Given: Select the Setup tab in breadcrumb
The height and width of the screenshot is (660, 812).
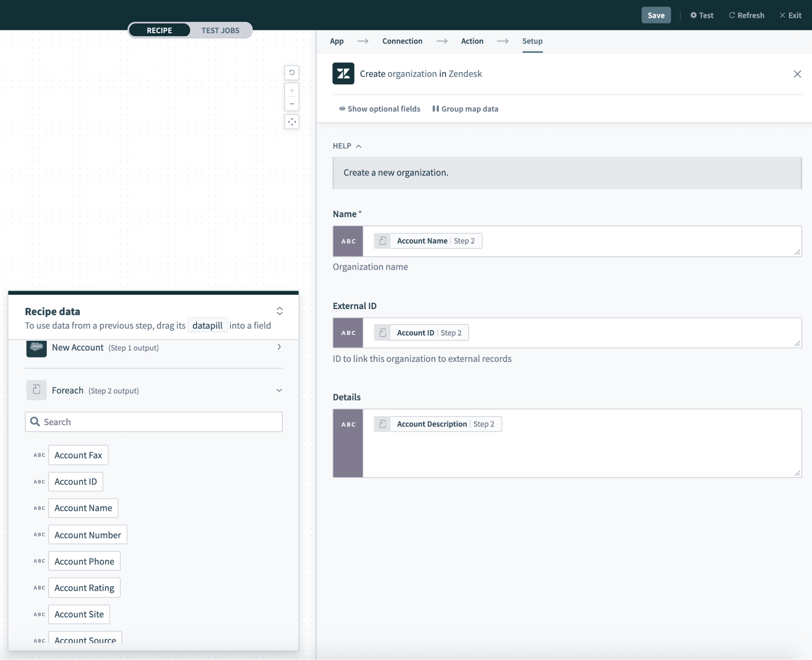Looking at the screenshot, I should point(533,41).
